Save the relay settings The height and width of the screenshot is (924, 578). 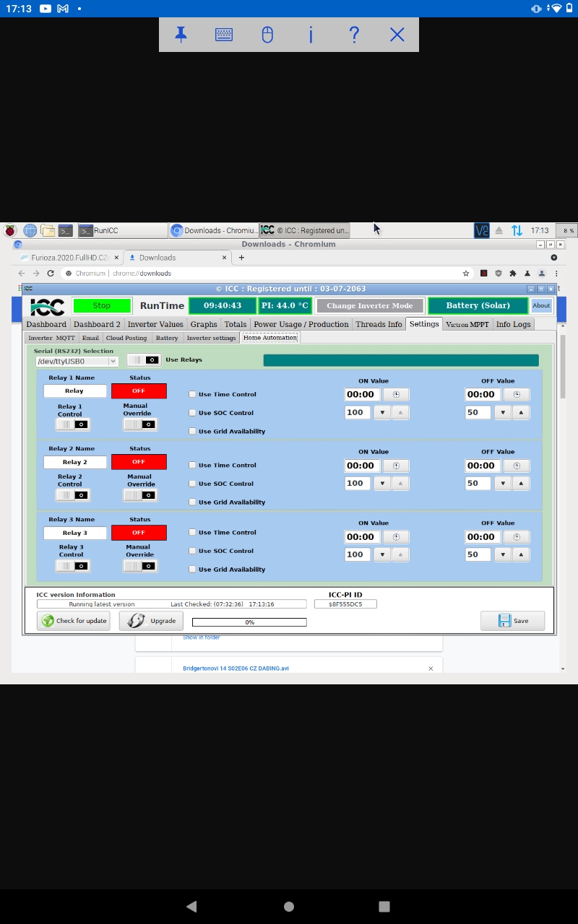point(513,621)
